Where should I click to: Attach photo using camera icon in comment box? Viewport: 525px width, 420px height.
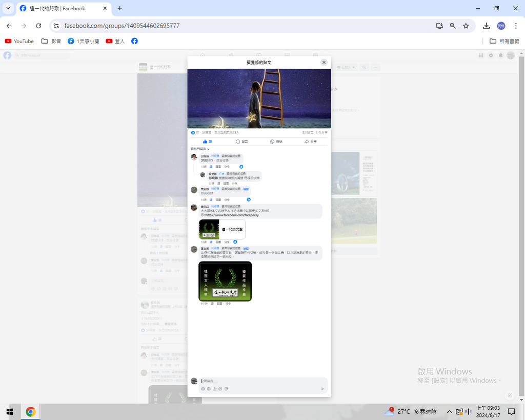pyautogui.click(x=214, y=389)
